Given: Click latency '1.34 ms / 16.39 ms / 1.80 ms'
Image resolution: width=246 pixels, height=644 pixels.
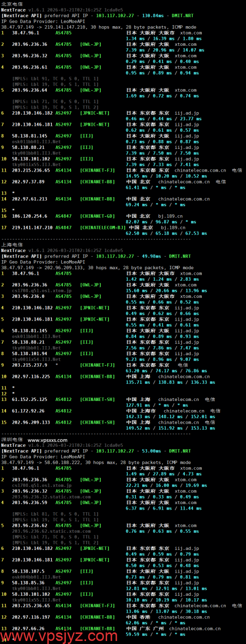Looking at the screenshot, I should pos(162,38).
